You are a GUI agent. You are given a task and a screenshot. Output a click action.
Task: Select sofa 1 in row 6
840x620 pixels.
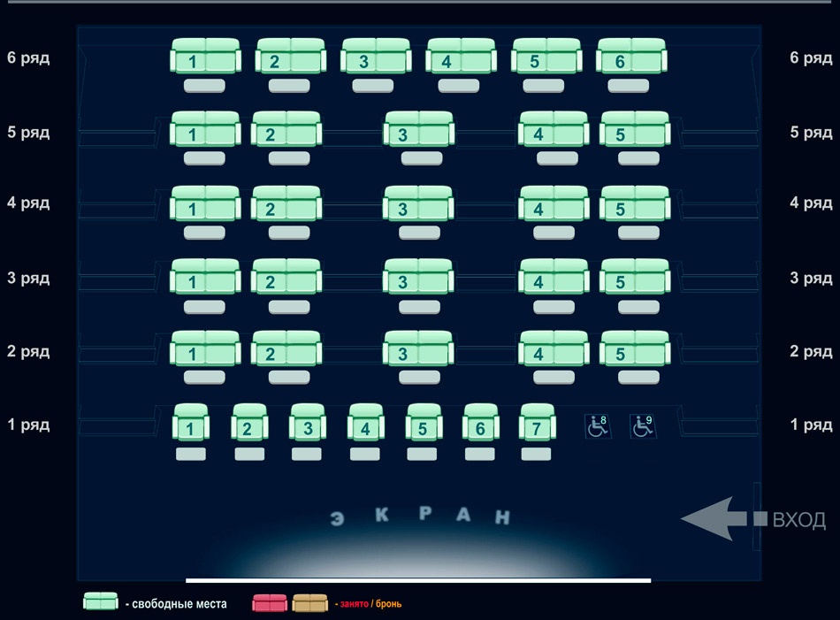205,57
